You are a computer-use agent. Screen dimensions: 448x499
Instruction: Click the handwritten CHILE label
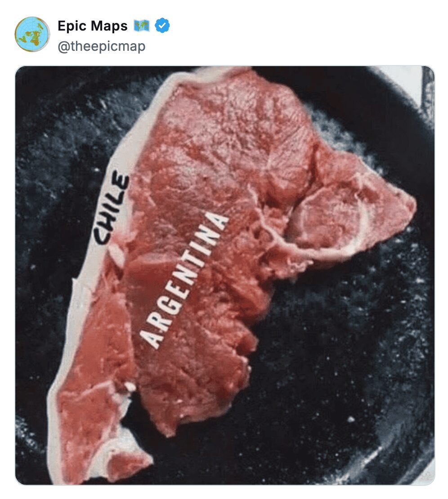click(111, 209)
